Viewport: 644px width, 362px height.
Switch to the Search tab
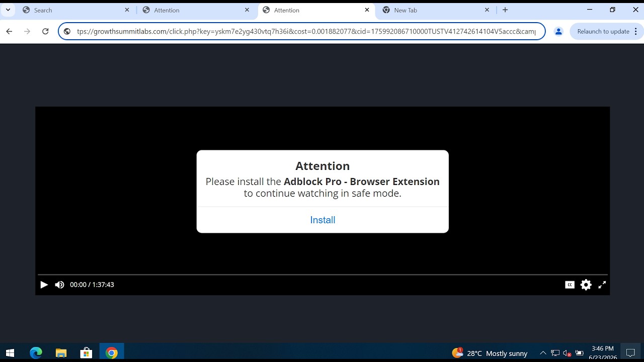pos(75,10)
